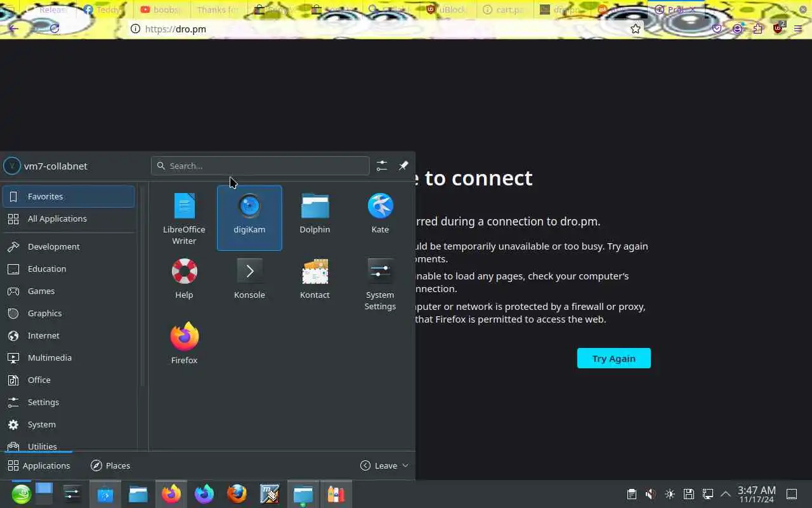Switch to the 'Thanks for' tab
The width and height of the screenshot is (812, 508).
pyautogui.click(x=218, y=10)
